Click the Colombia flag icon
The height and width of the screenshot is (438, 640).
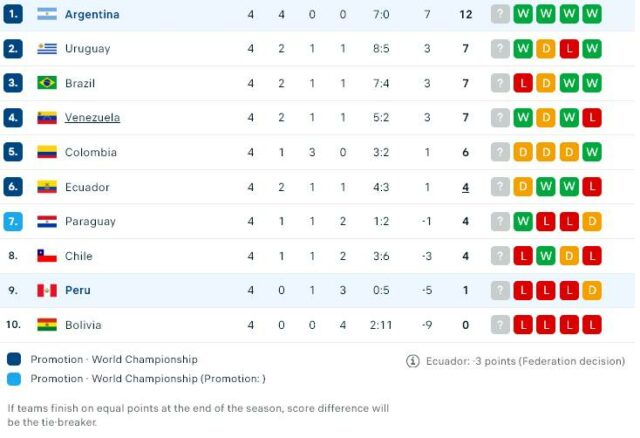coord(47,152)
